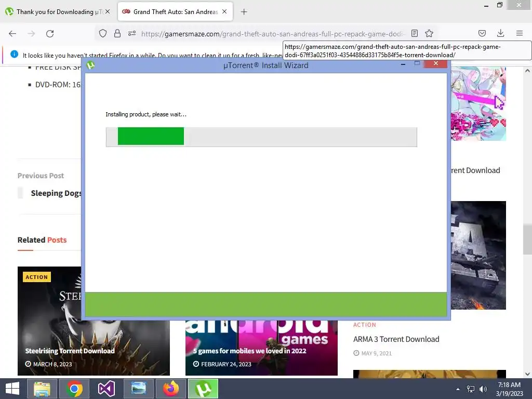The height and width of the screenshot is (399, 532).
Task: Click the FEBRUARY 24, 2023 date
Action: click(227, 364)
